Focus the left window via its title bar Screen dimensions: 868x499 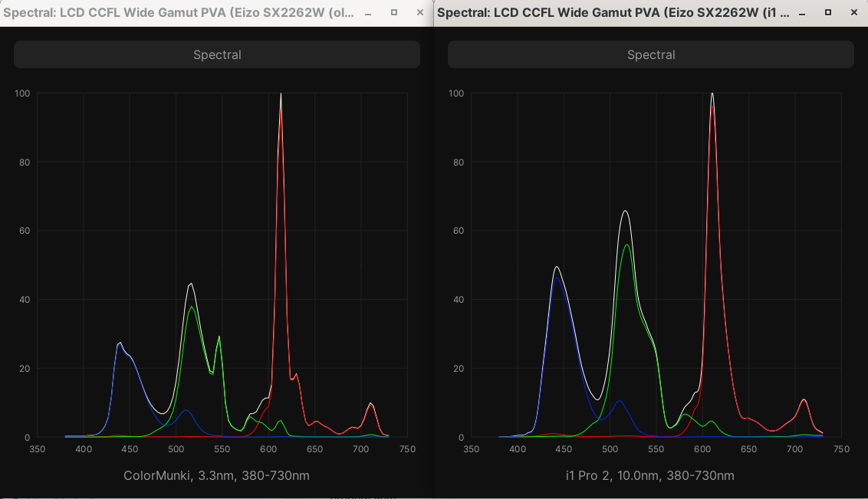click(178, 13)
